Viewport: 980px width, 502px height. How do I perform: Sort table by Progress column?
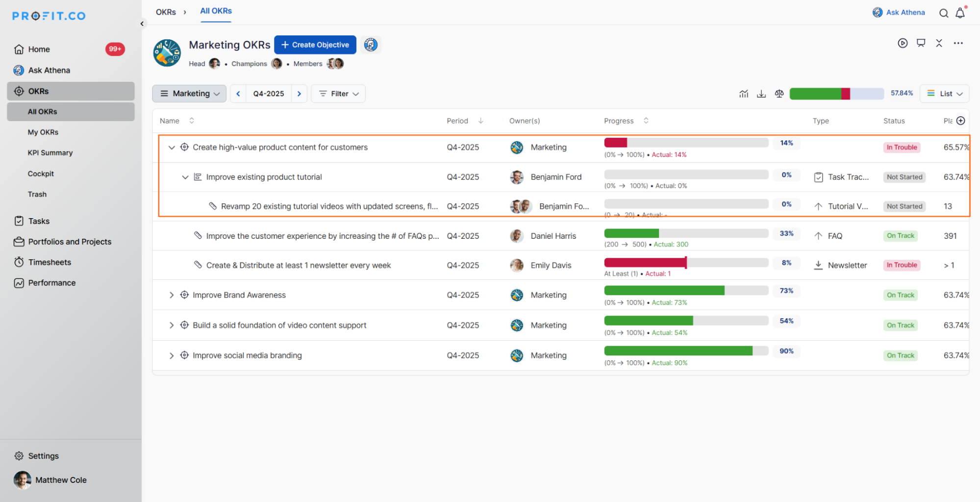tap(646, 121)
